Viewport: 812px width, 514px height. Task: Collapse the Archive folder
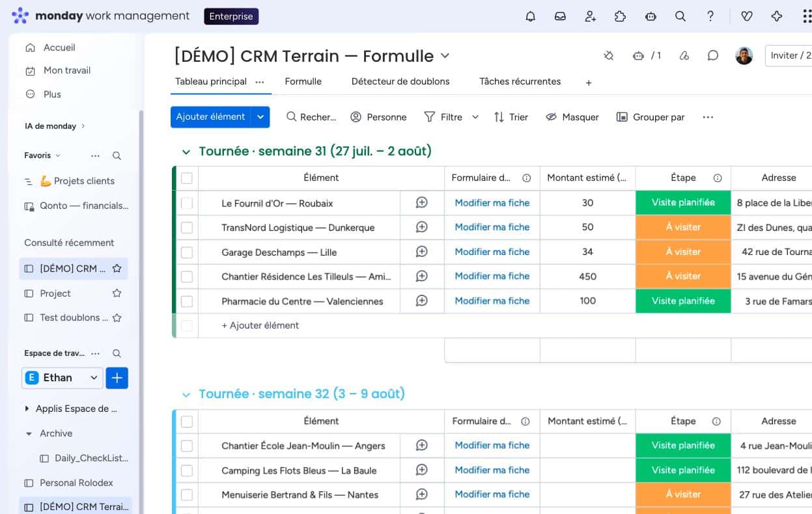click(29, 433)
